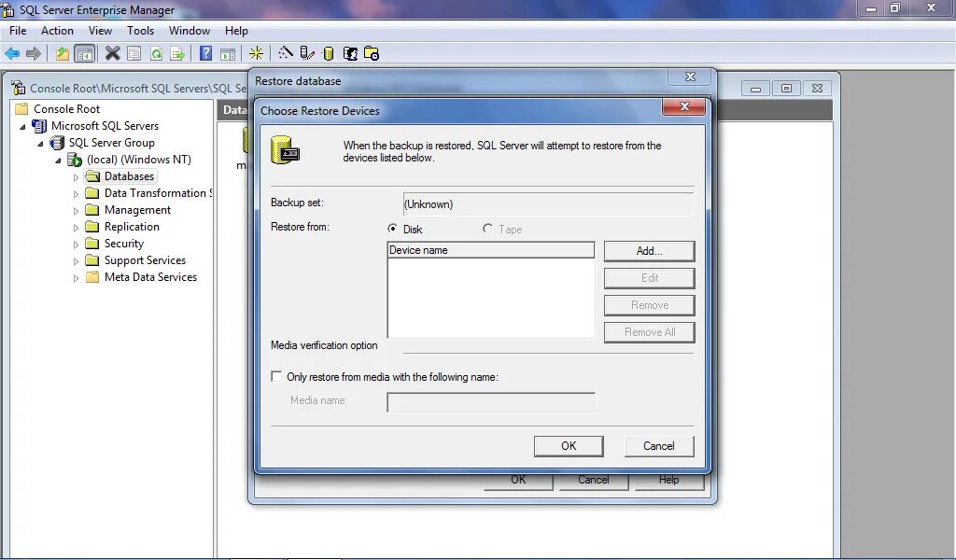Click the Device name column header
956x560 pixels.
(491, 250)
